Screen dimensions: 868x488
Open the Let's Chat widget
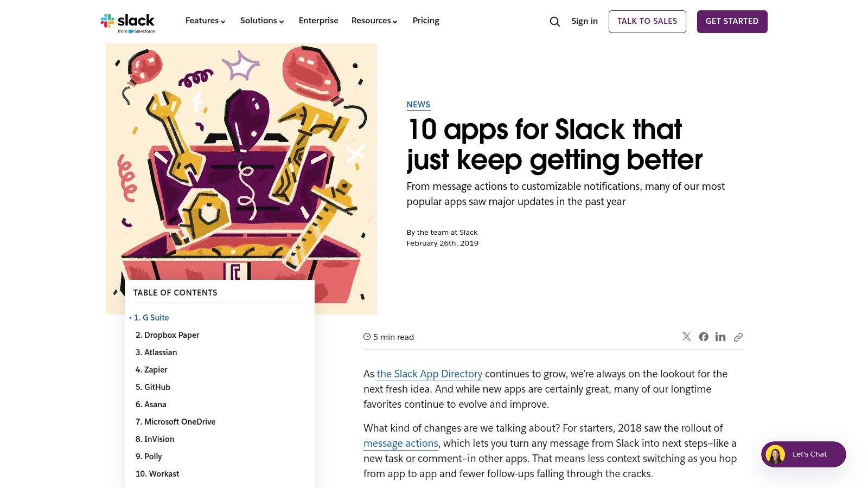(803, 454)
